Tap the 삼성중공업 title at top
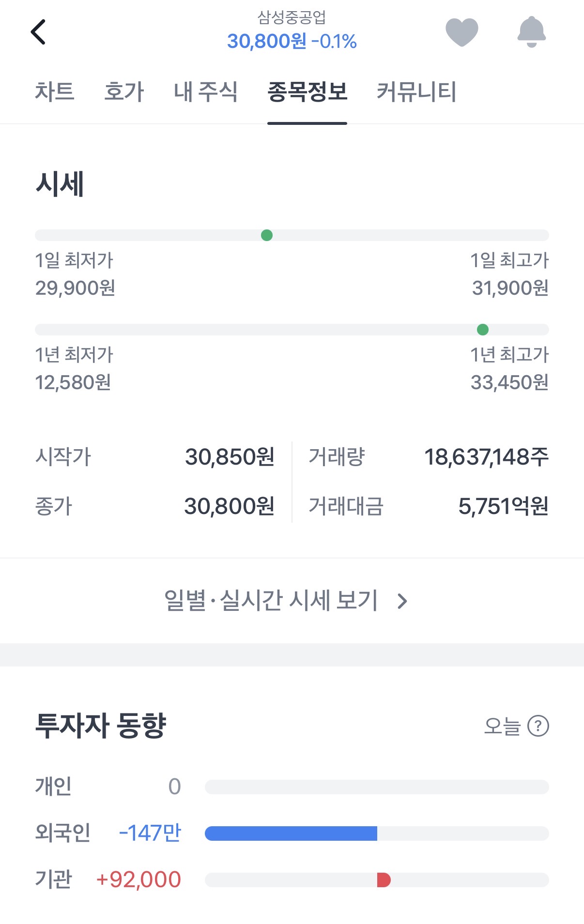The width and height of the screenshot is (584, 924). click(292, 17)
